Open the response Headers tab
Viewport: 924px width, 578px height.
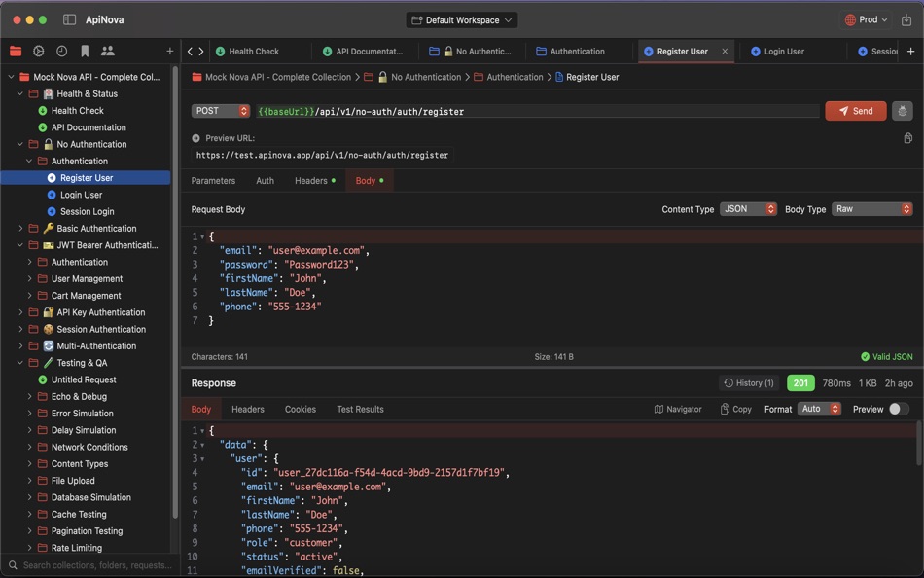[x=247, y=409]
